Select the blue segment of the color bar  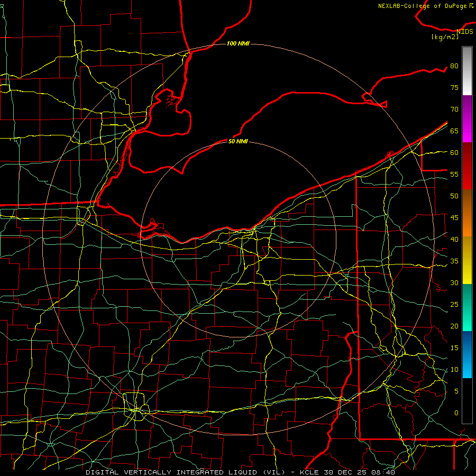coord(467,354)
